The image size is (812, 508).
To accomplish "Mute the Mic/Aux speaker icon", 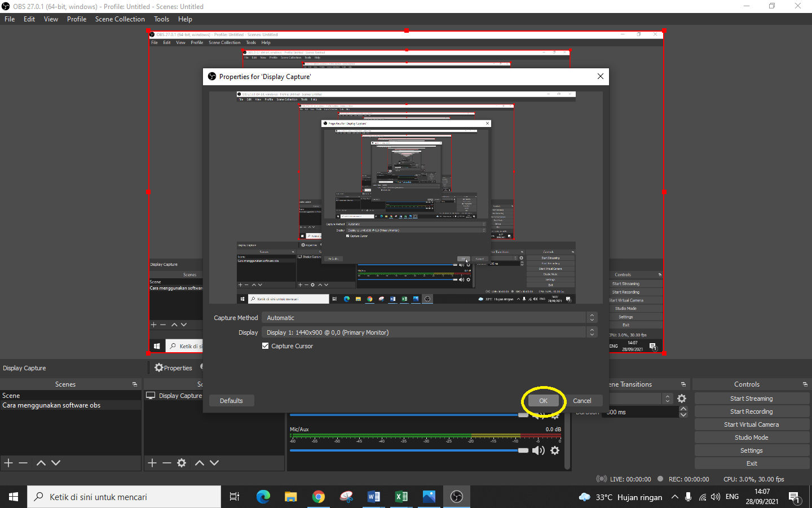I will pos(538,450).
